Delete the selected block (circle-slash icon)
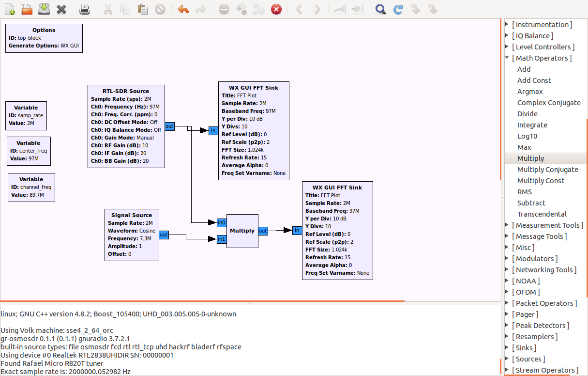The height and width of the screenshot is (376, 588). tap(160, 9)
